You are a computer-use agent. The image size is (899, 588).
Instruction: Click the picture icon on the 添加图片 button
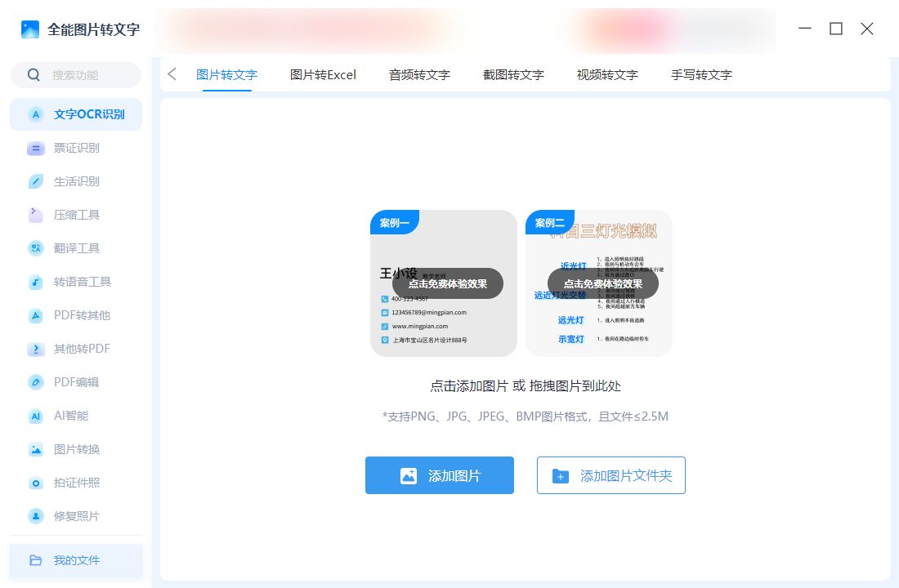pos(408,475)
